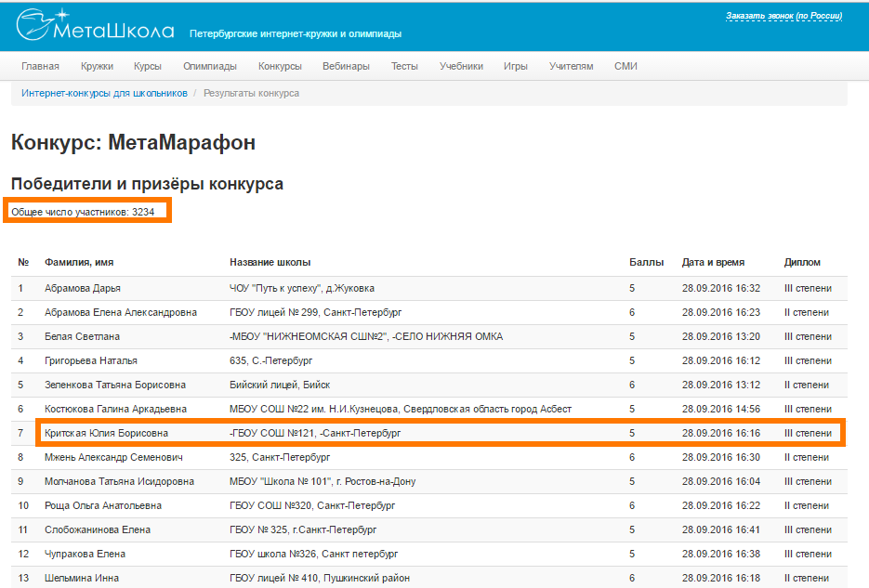Viewport: 869px width, 588px height.
Task: Select the name Белая Светлана
Action: tap(82, 336)
